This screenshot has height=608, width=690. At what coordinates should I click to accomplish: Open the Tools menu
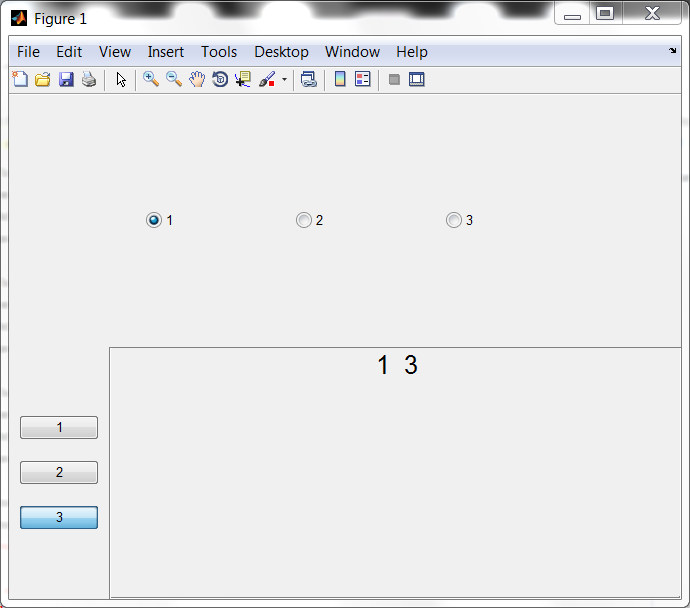(x=219, y=52)
